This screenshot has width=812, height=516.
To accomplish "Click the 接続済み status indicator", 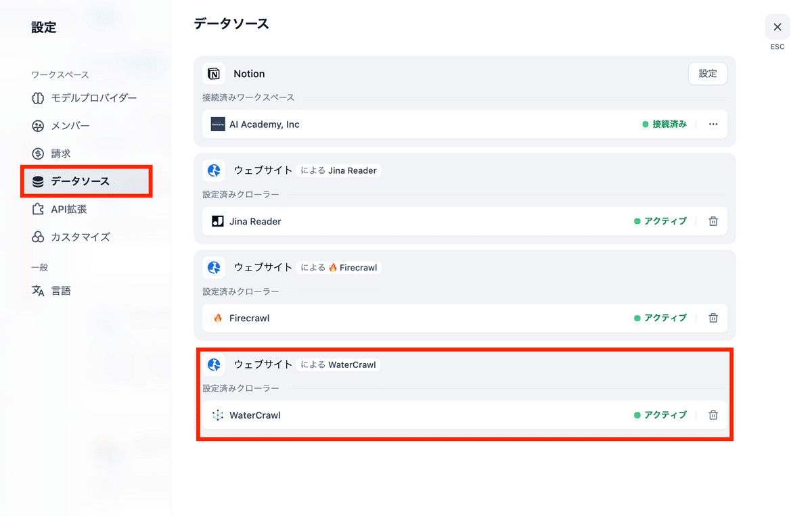I will pos(665,124).
